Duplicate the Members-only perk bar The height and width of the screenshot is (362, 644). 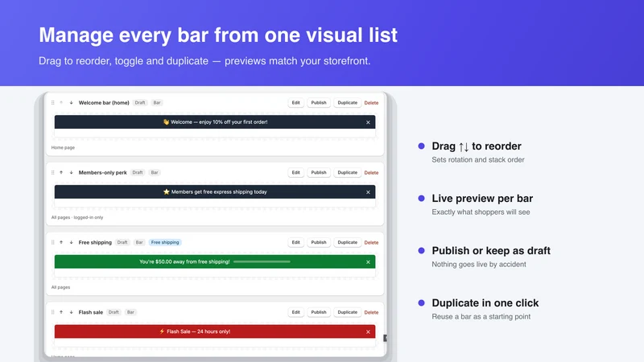(348, 172)
